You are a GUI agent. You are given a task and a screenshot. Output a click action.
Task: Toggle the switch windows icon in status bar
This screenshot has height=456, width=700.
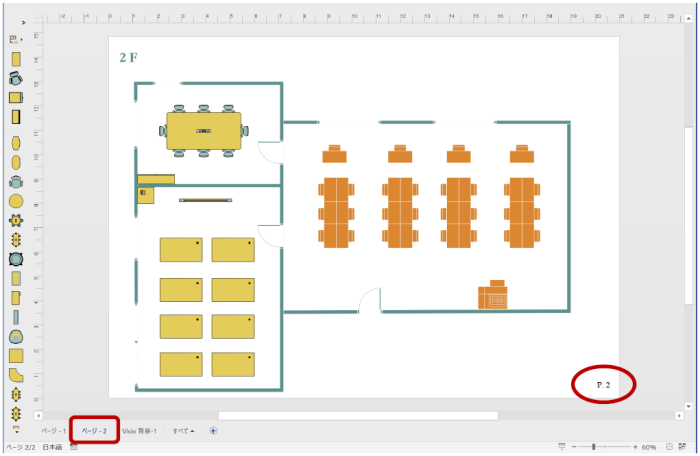[x=685, y=447]
